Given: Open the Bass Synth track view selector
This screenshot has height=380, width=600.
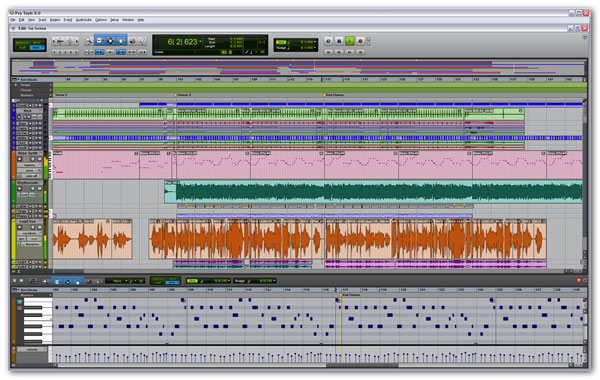Looking at the screenshot, I should coord(29,165).
